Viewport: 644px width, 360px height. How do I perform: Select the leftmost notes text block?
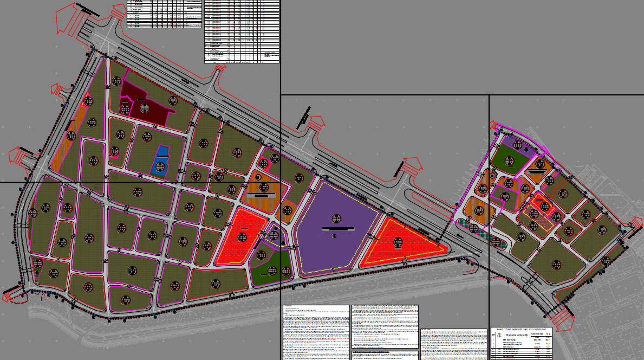(316, 331)
